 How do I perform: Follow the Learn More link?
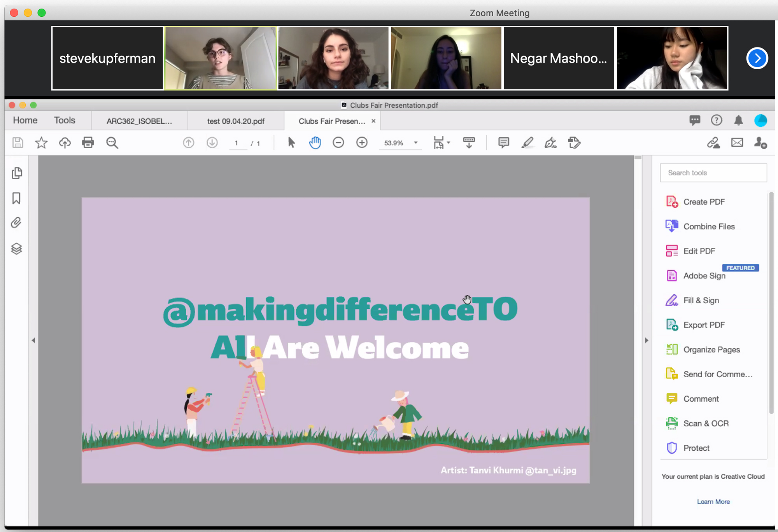click(713, 502)
